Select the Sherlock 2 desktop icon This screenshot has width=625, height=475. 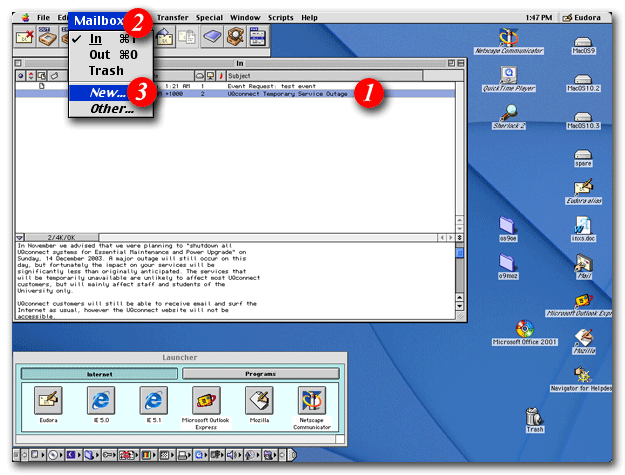(x=508, y=113)
